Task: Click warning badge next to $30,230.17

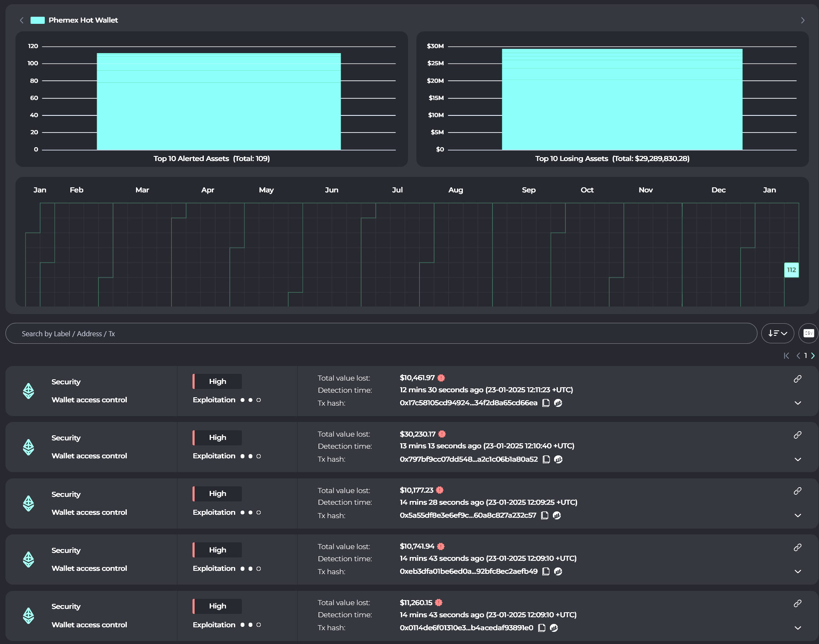Action: pyautogui.click(x=442, y=434)
